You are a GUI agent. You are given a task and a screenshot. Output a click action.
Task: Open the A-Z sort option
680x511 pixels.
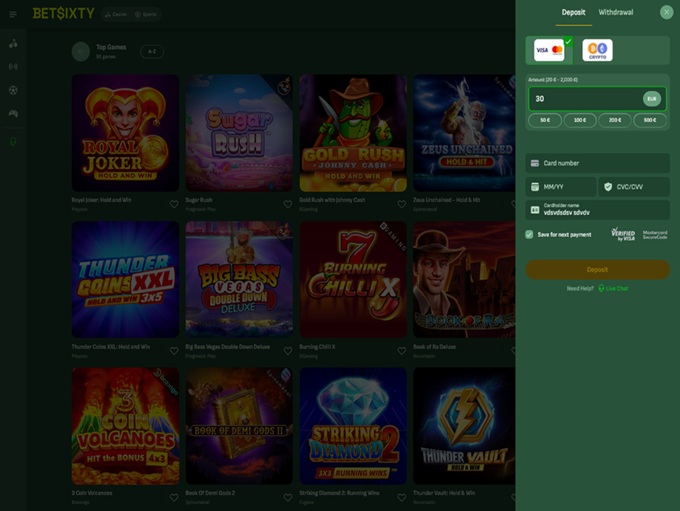[x=151, y=51]
